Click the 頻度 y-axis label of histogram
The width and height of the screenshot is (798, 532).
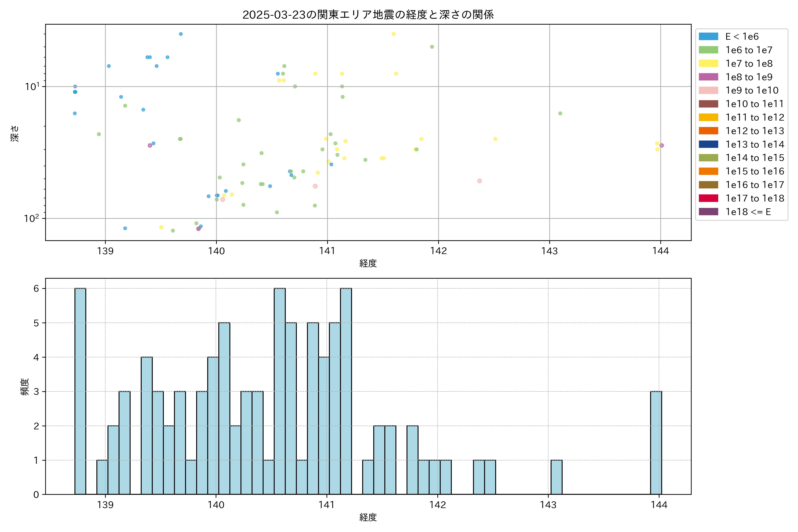click(24, 387)
